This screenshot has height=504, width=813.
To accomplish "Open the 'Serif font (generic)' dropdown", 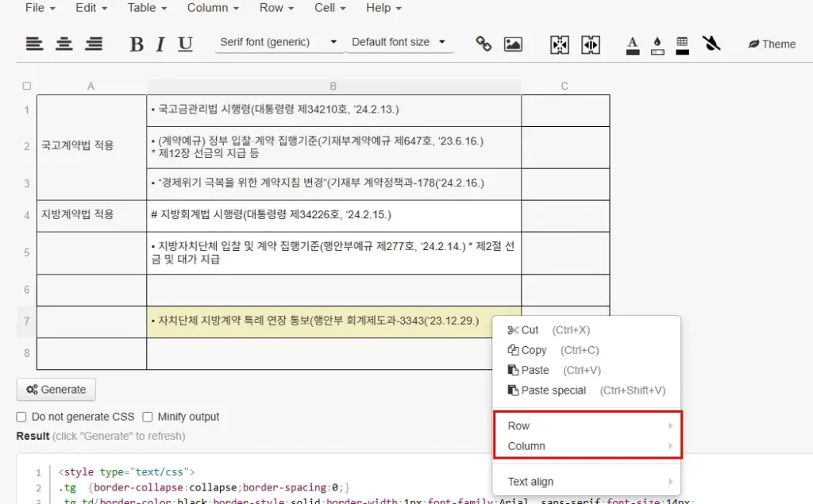I will 279,42.
